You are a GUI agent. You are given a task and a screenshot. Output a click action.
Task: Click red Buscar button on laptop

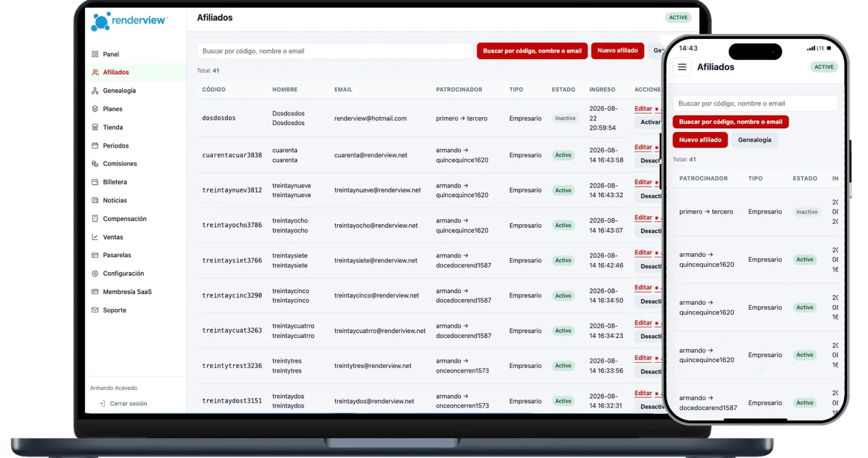[x=532, y=51]
